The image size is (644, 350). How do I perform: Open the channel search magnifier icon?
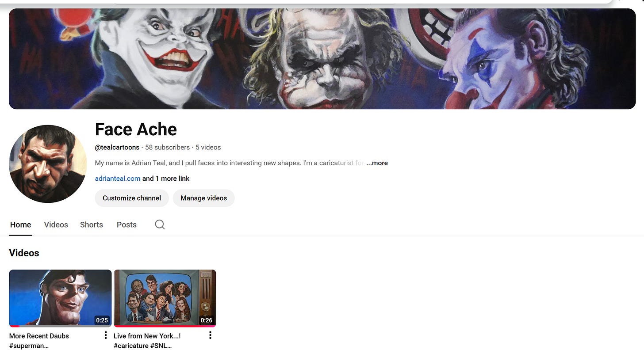tap(160, 224)
